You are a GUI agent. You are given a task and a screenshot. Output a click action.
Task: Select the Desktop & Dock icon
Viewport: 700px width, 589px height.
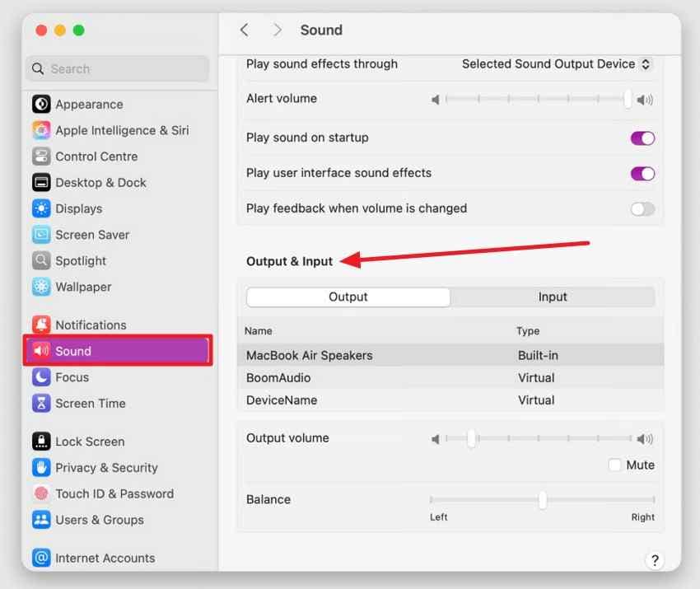(x=41, y=183)
